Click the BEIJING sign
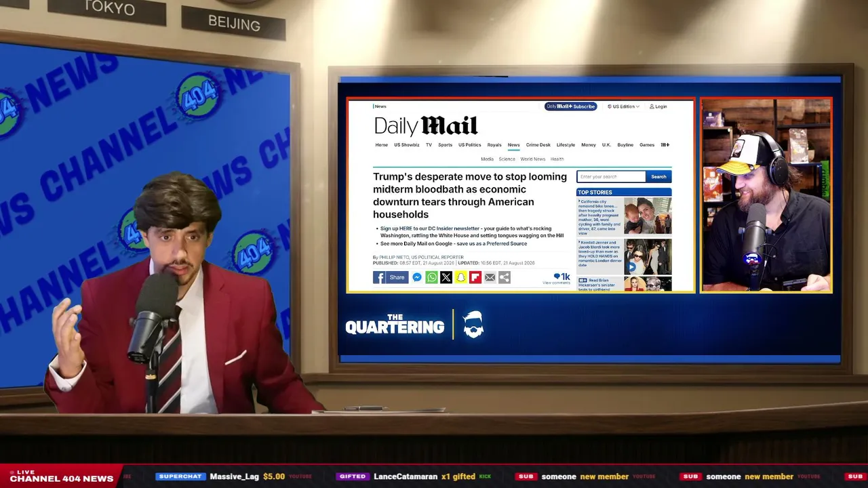The width and height of the screenshot is (868, 488). (234, 23)
